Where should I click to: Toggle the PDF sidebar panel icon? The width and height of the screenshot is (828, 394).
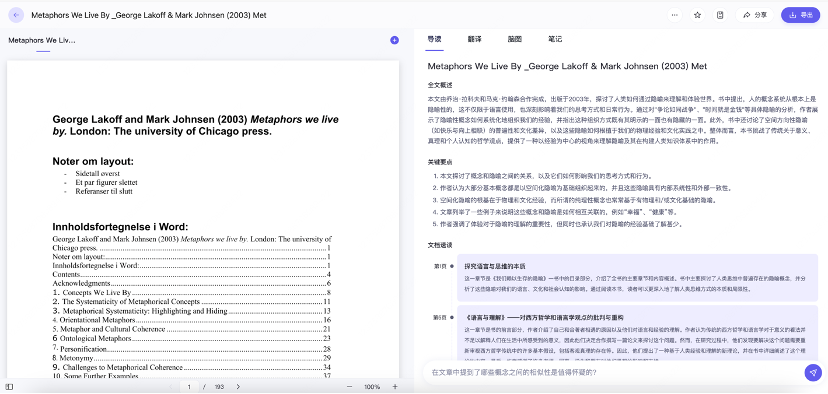pos(10,387)
